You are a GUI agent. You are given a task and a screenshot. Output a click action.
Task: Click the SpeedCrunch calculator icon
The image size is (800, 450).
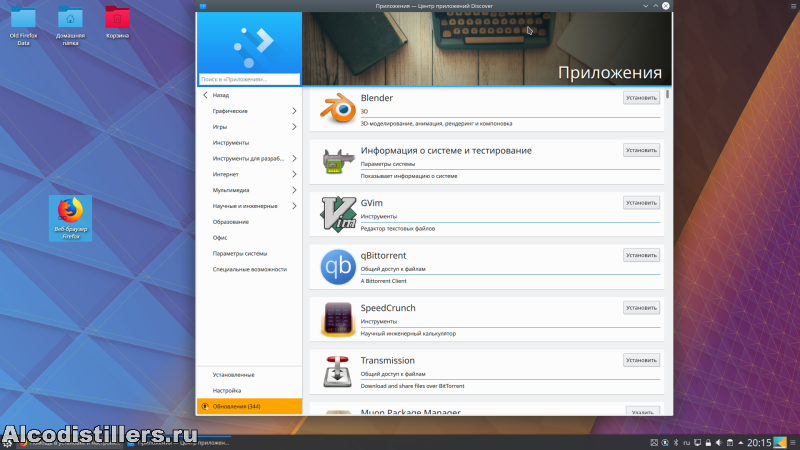338,319
